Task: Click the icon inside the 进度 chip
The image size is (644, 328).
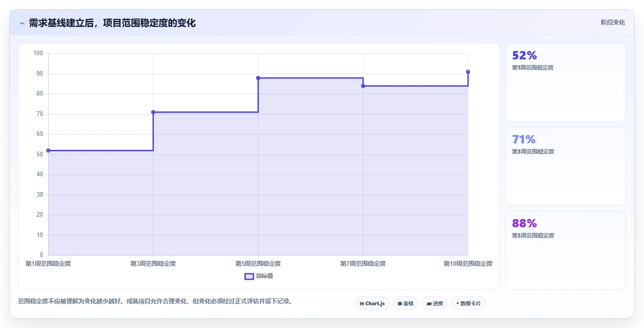Action: pyautogui.click(x=429, y=304)
